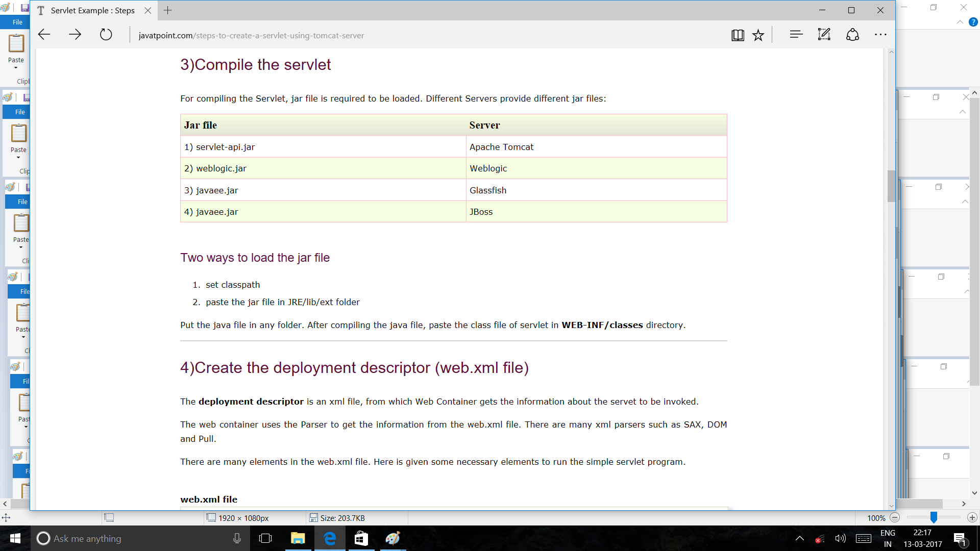Click the address bar URL
The height and width of the screenshot is (551, 980).
tap(251, 36)
